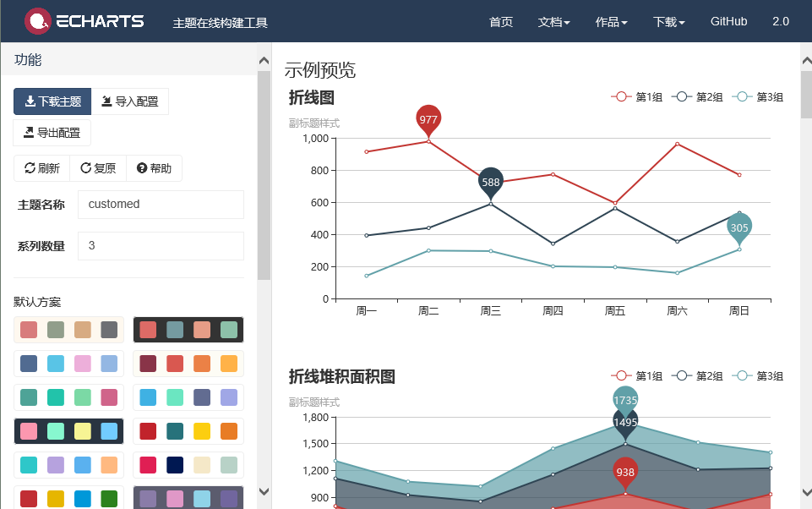Click the 主题在线构建工具 title text
Viewport: 812px width, 509px height.
pos(220,23)
